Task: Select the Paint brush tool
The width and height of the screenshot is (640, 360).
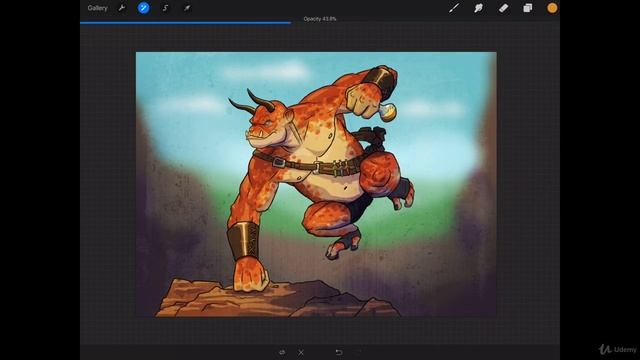Action: (454, 8)
